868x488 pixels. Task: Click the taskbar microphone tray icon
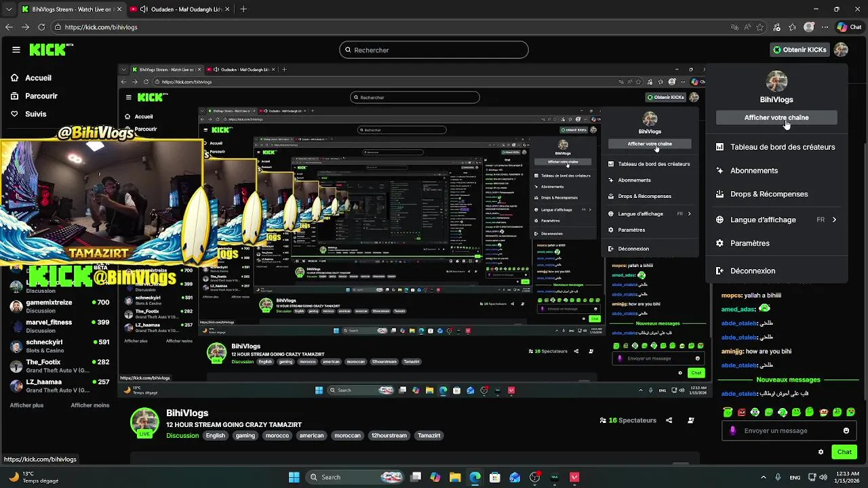(778, 477)
